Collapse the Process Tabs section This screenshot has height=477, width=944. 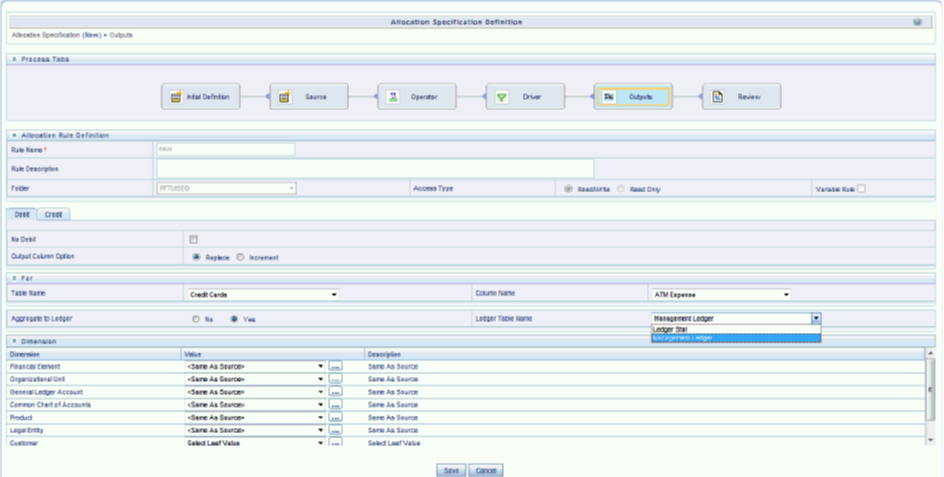pos(14,60)
